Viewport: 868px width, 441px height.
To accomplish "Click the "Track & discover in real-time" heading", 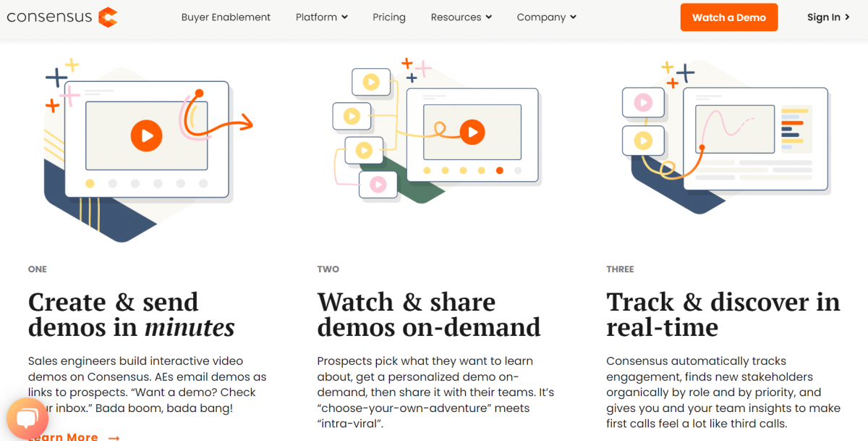I will 723,314.
